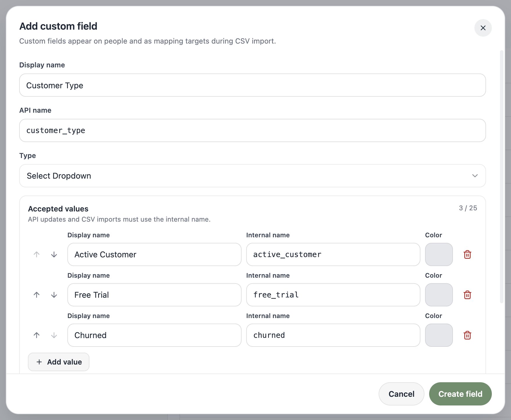Pick color for Active Customer value
This screenshot has width=511, height=420.
point(439,254)
